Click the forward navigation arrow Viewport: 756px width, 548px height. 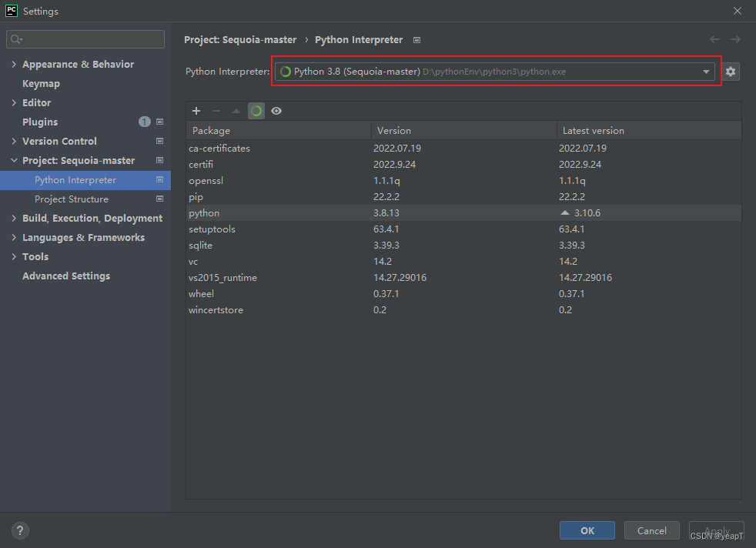coord(735,39)
